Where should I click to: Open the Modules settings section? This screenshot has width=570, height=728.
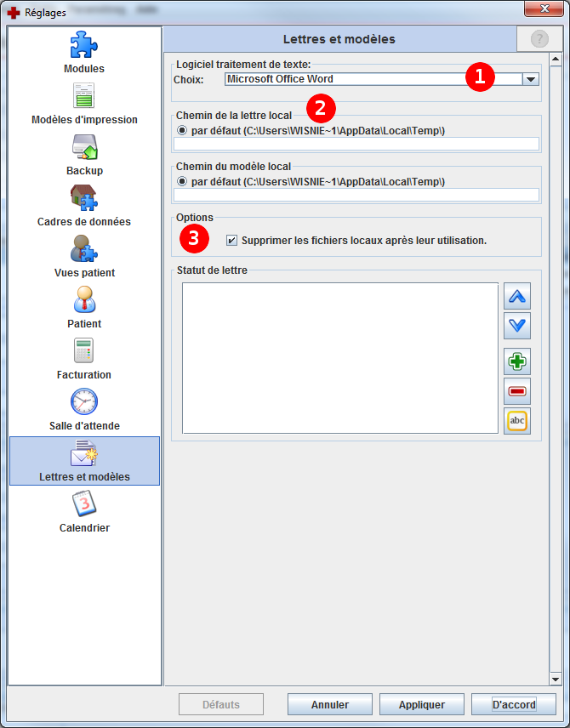point(84,45)
